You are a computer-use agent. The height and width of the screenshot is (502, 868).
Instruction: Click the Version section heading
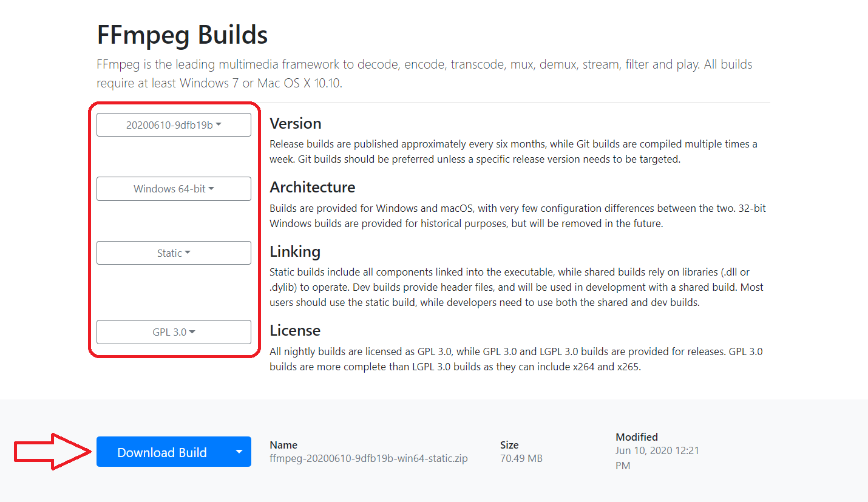tap(296, 123)
